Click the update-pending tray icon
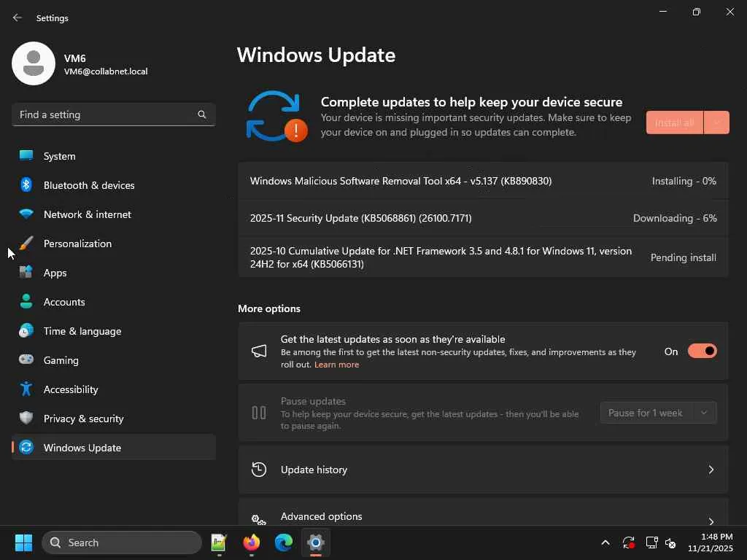The width and height of the screenshot is (747, 560). (628, 542)
